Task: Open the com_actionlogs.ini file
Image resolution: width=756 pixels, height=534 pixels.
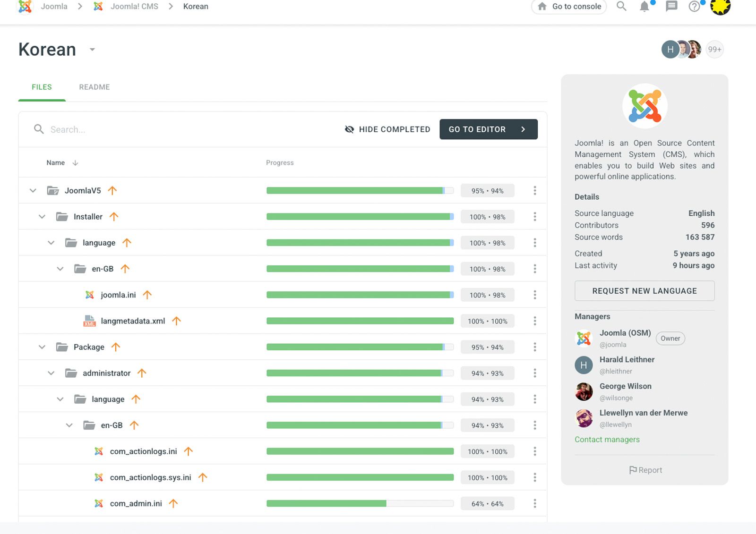Action: click(x=143, y=451)
